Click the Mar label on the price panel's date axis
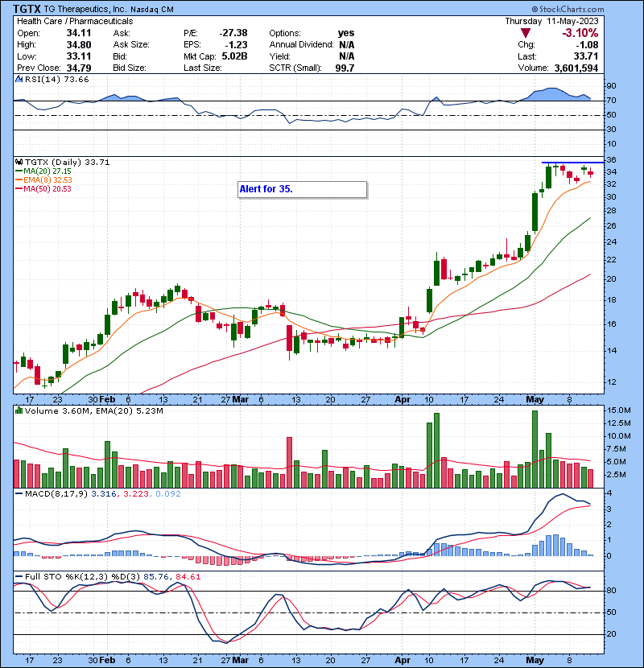Screen dimensions: 644x668 [x=241, y=400]
